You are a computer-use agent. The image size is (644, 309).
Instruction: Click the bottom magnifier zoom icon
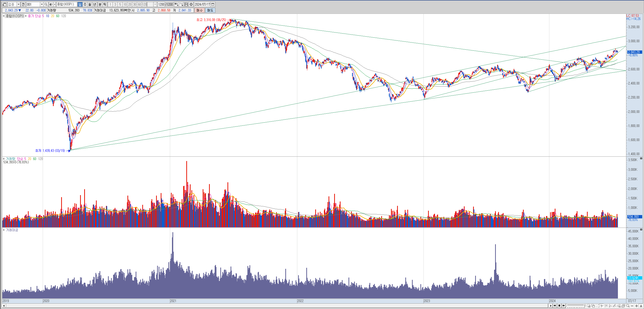coord(628,306)
